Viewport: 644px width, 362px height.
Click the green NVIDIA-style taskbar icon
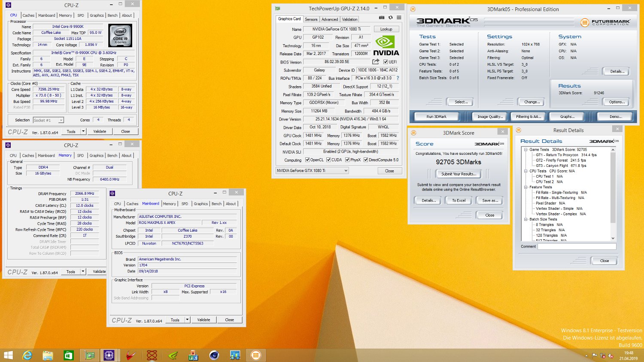click(173, 355)
